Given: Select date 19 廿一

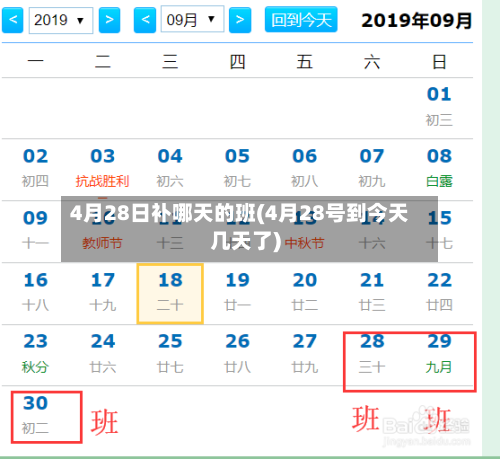Looking at the screenshot, I should point(237,293).
